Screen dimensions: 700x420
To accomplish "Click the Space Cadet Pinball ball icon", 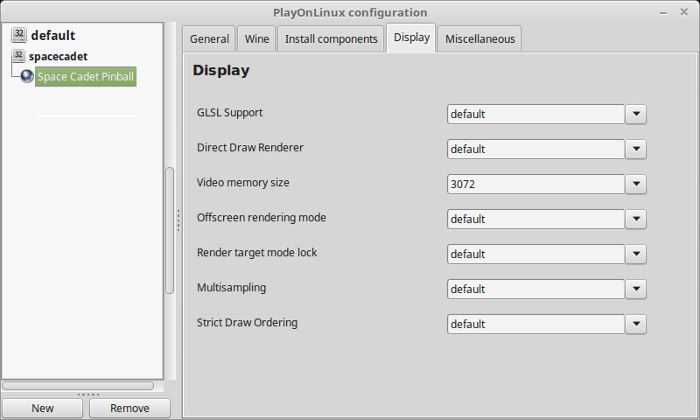I will (x=27, y=77).
